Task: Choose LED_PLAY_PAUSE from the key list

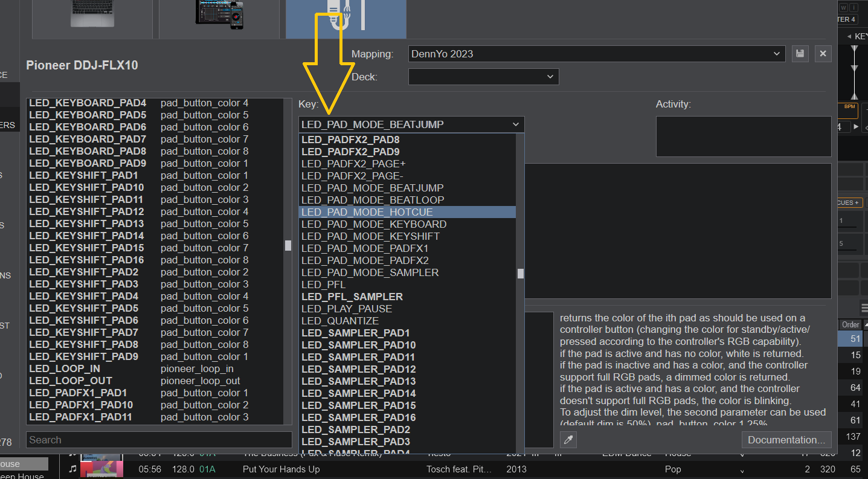Action: (347, 309)
